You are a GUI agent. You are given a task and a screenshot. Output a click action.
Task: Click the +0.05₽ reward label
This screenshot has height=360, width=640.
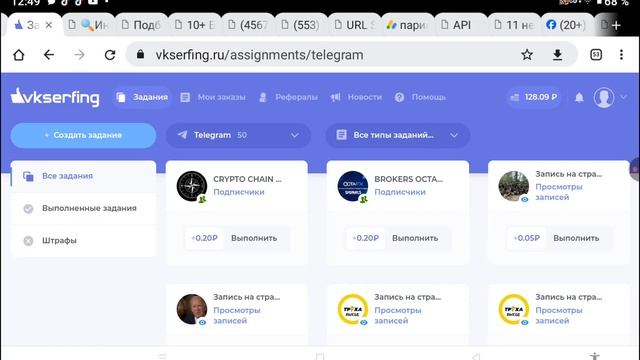click(527, 238)
